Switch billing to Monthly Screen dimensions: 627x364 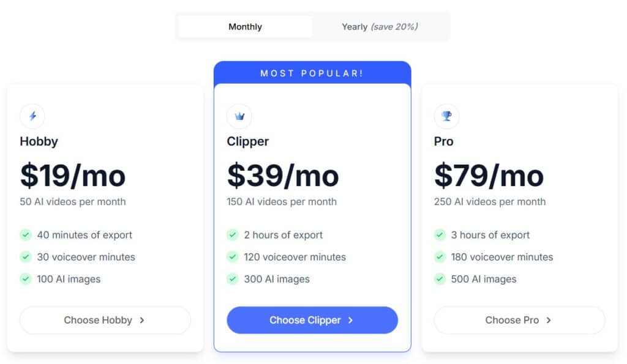pos(245,27)
